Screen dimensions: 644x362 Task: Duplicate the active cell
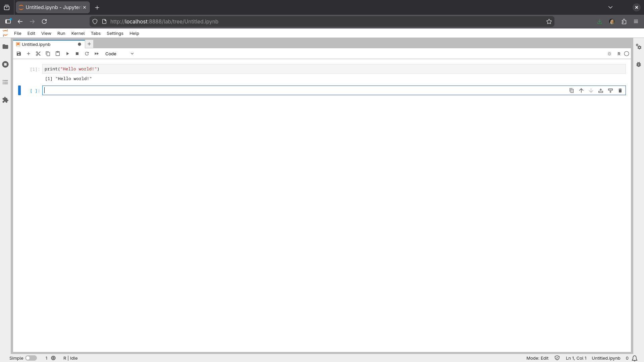(x=572, y=90)
